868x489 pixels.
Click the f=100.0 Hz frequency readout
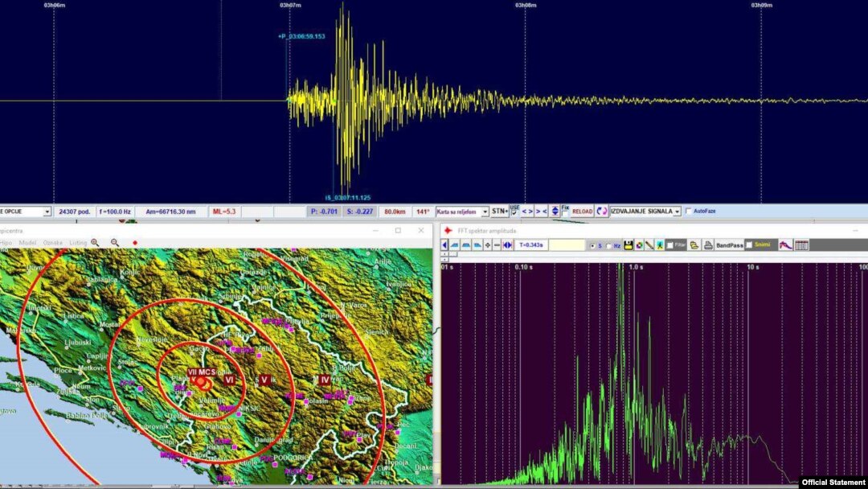coord(115,212)
